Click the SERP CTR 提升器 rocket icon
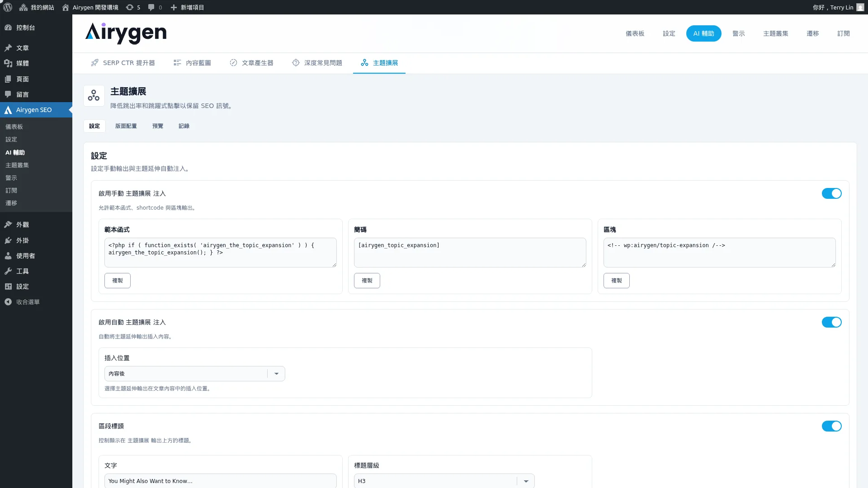 pyautogui.click(x=94, y=63)
